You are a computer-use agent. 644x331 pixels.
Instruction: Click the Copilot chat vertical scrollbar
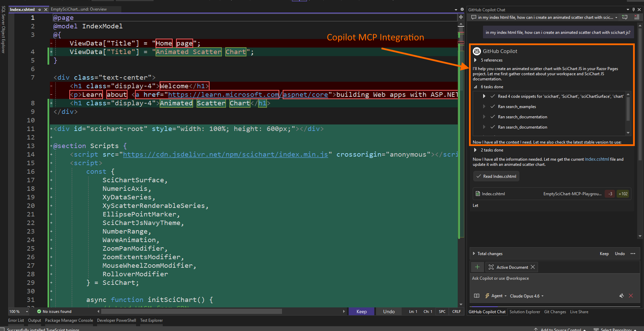coord(640,94)
